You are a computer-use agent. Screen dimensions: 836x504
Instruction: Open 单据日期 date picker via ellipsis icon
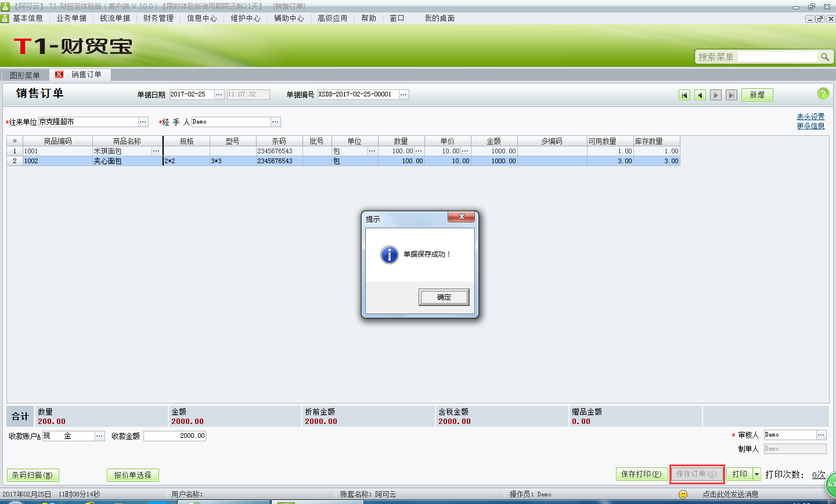[219, 94]
